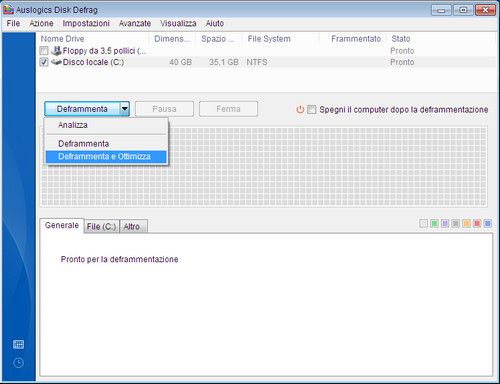500x384 pixels.
Task: Click the Auslogics Disk Defrag title bar icon
Action: (8, 9)
